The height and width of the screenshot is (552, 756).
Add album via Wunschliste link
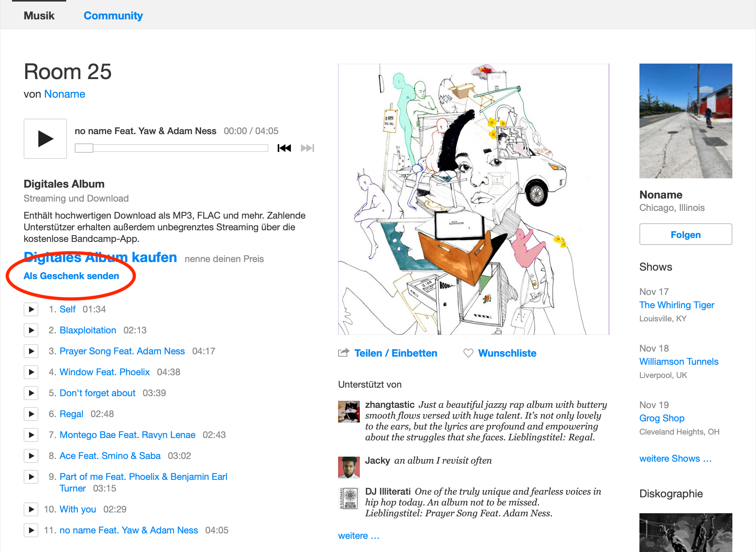click(x=507, y=353)
